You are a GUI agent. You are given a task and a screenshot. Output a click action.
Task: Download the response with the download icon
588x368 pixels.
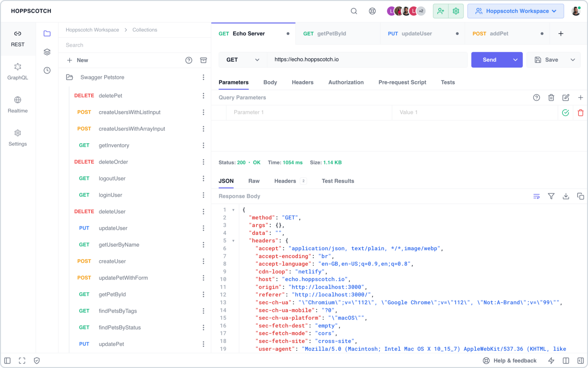566,196
